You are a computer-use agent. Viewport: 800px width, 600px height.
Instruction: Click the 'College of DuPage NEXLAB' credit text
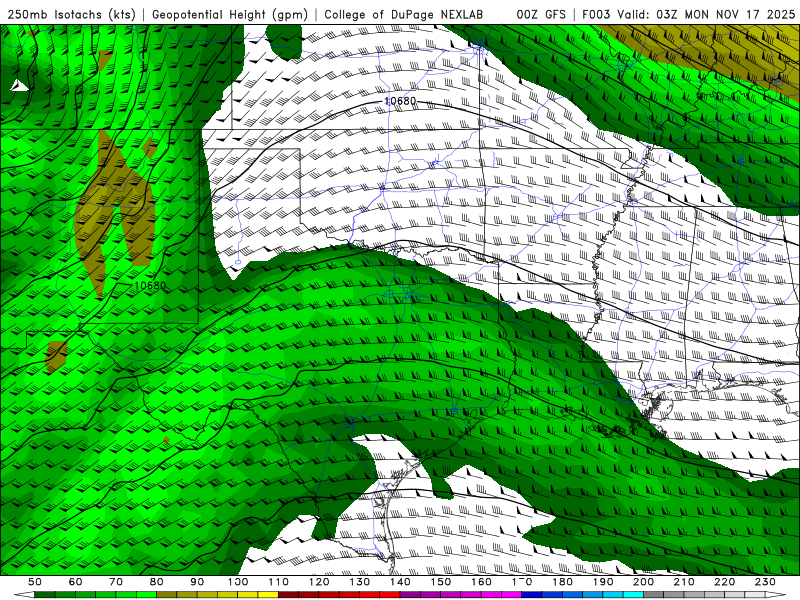(x=403, y=14)
